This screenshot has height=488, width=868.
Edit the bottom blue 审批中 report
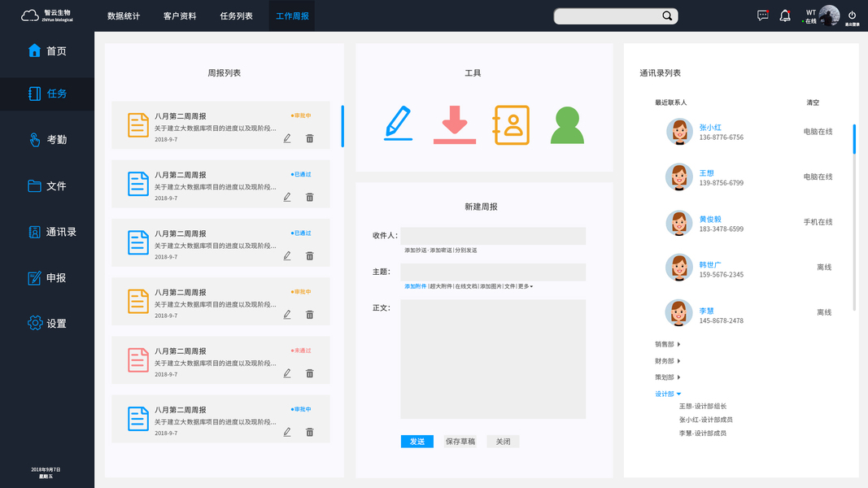pos(286,432)
